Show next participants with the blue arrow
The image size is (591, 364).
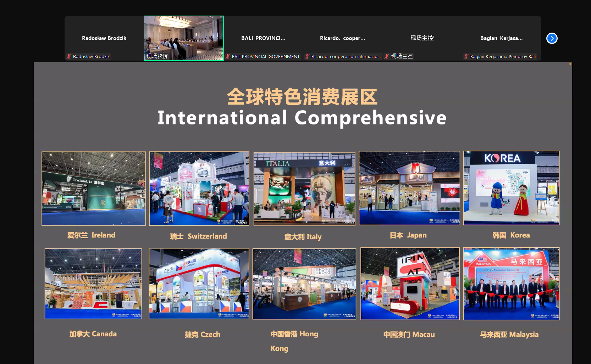552,38
